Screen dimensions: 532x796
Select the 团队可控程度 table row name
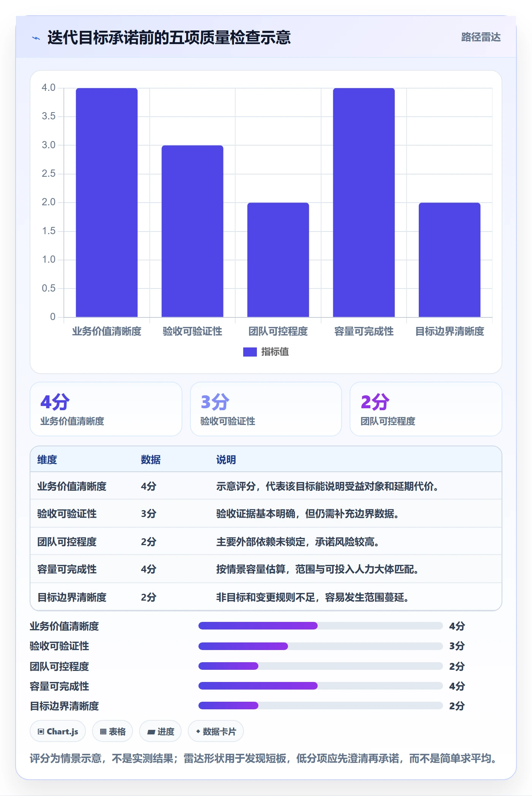67,542
